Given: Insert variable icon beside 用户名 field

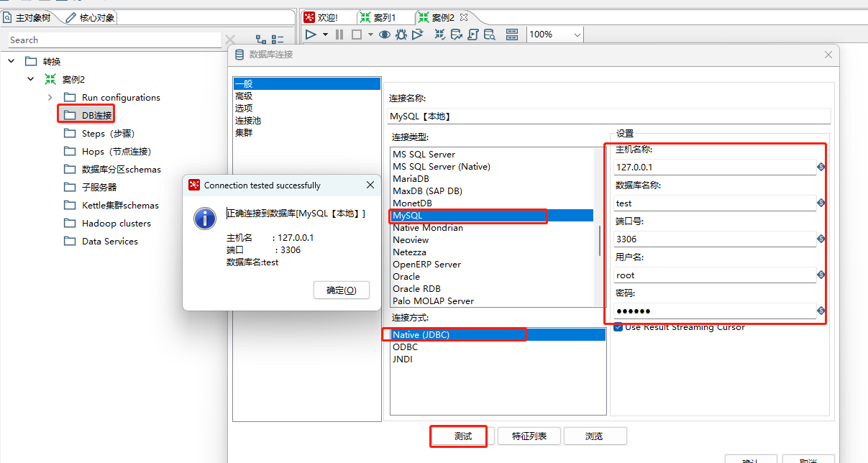Looking at the screenshot, I should pyautogui.click(x=821, y=275).
